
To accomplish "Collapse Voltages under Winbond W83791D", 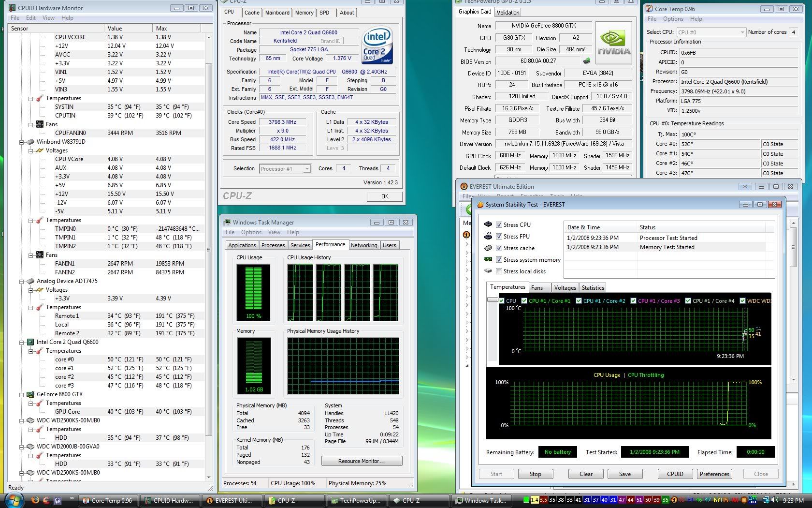I will pos(30,151).
